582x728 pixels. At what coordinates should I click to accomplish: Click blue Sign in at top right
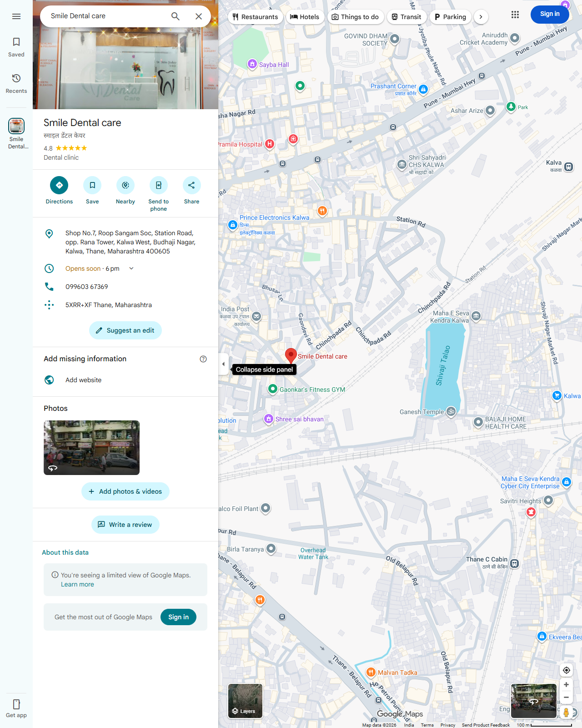tap(550, 14)
